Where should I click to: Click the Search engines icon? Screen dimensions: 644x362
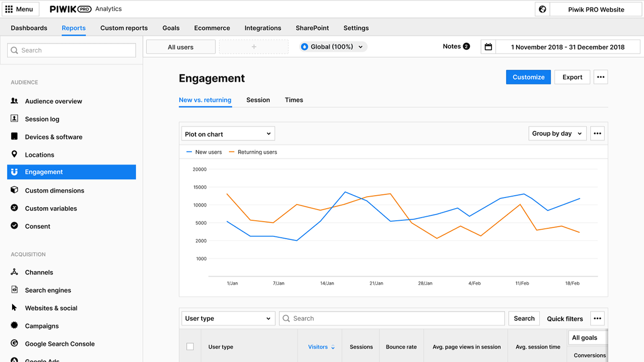click(x=15, y=290)
